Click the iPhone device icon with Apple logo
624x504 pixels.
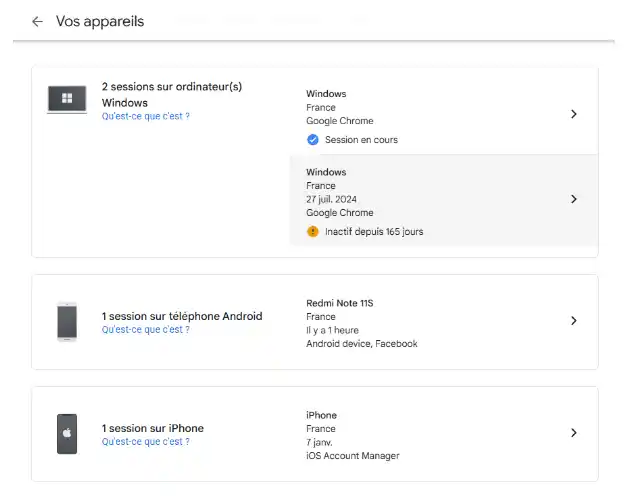pos(67,434)
